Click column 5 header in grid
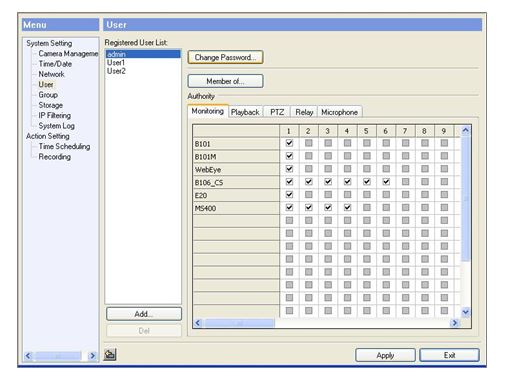513x381 pixels. [367, 131]
